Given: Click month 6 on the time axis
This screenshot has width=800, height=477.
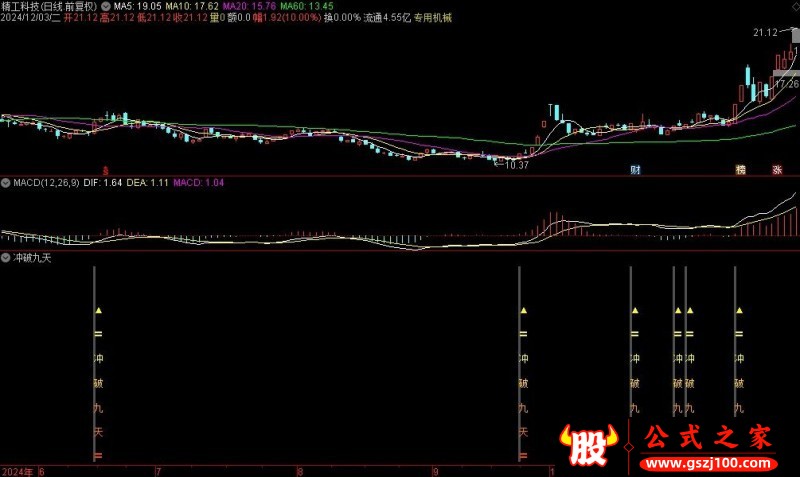Looking at the screenshot, I should 42,472.
